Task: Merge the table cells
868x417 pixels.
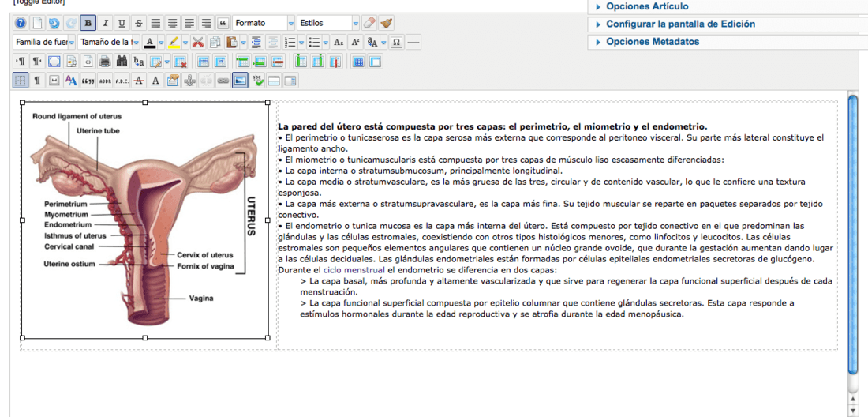Action: coord(376,61)
